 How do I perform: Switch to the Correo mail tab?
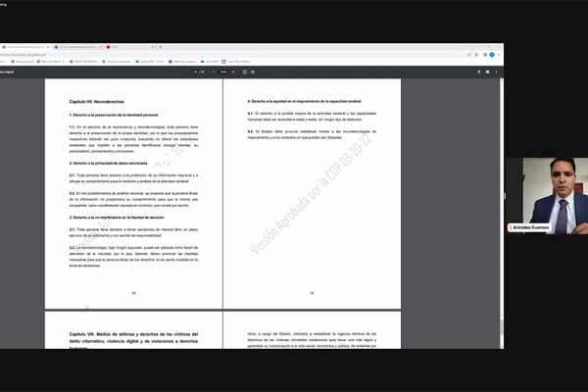click(76, 47)
